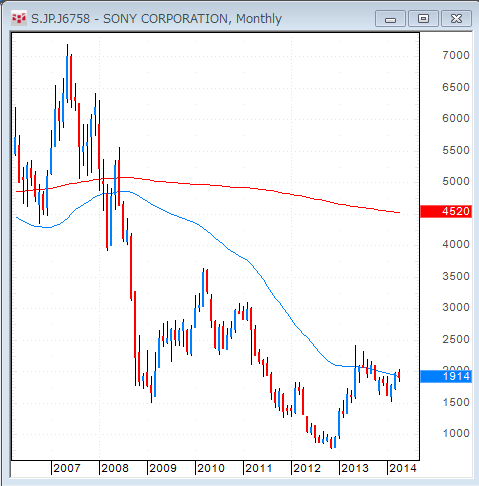Viewport: 479px width, 486px height.
Task: Click the 2010 year label on time axis
Action: (x=211, y=468)
